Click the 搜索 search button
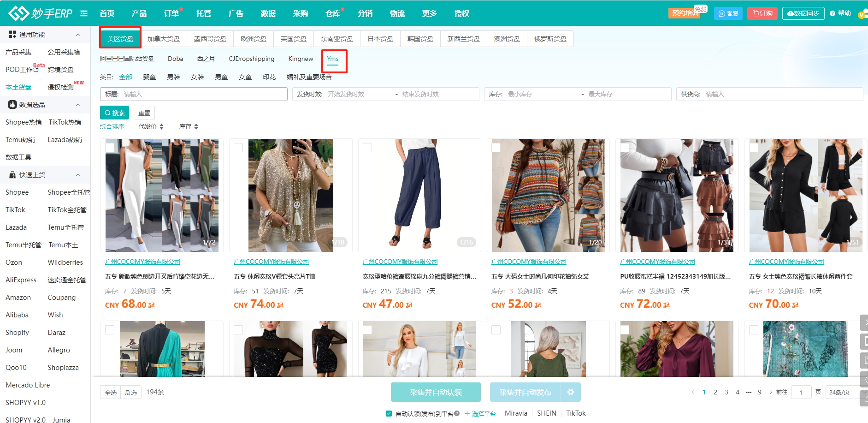This screenshot has height=423, width=868. pos(114,113)
